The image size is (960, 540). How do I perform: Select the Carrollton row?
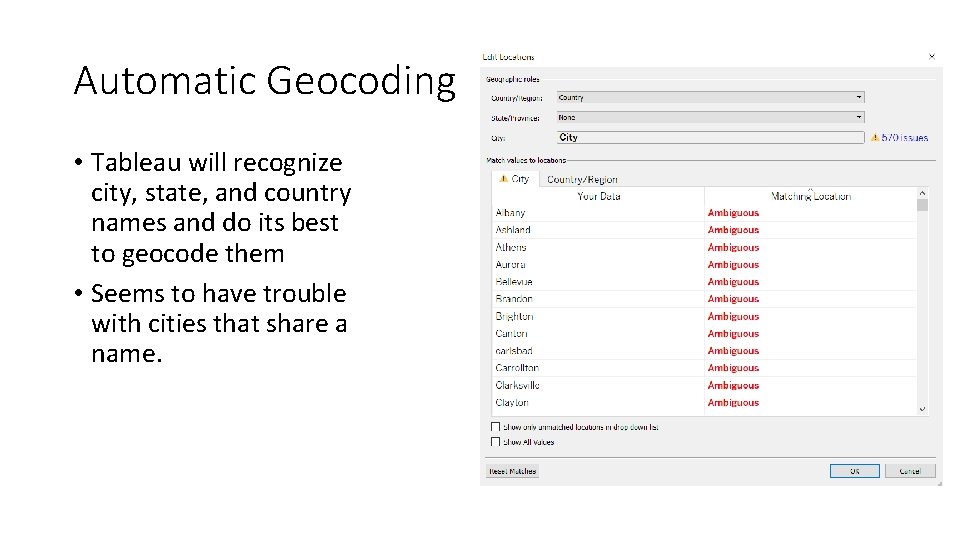coord(704,368)
